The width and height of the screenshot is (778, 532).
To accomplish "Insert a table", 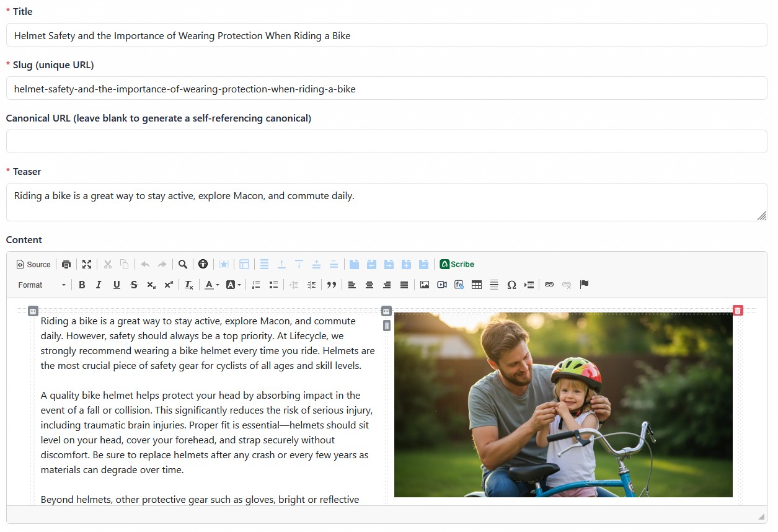I will [477, 285].
